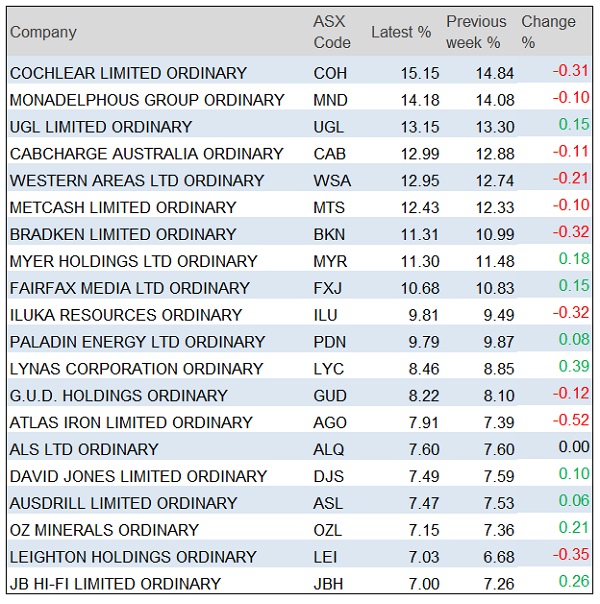Click the WSA ASX code

point(331,181)
